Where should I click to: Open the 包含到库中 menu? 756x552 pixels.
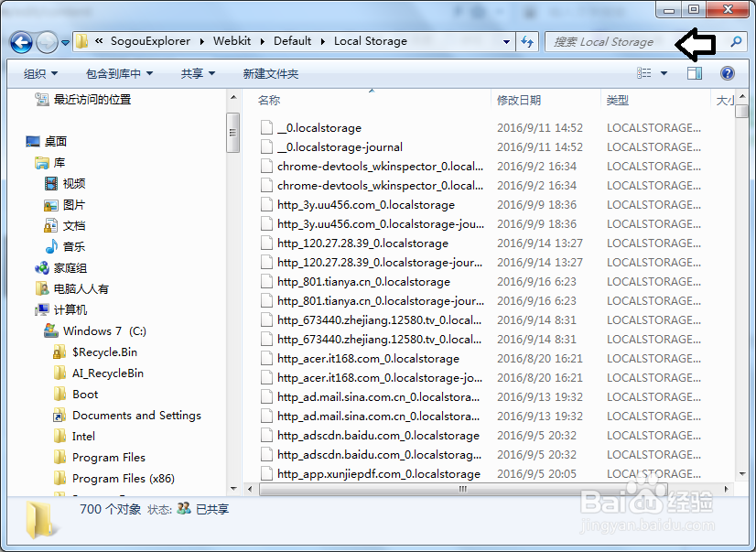tap(119, 73)
